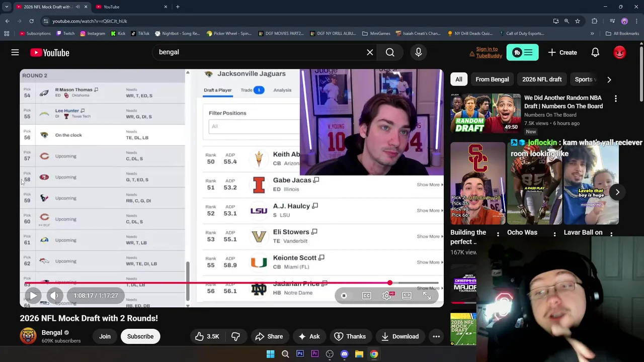This screenshot has height=362, width=644.
Task: Open Chrome extensions puzzle icon
Action: click(x=595, y=21)
